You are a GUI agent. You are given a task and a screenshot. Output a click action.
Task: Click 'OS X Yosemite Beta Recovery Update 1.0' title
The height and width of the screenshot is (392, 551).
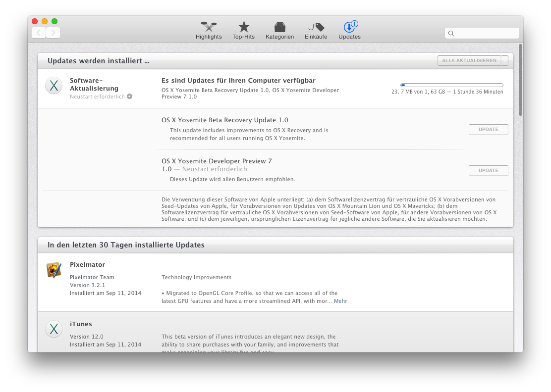[224, 120]
